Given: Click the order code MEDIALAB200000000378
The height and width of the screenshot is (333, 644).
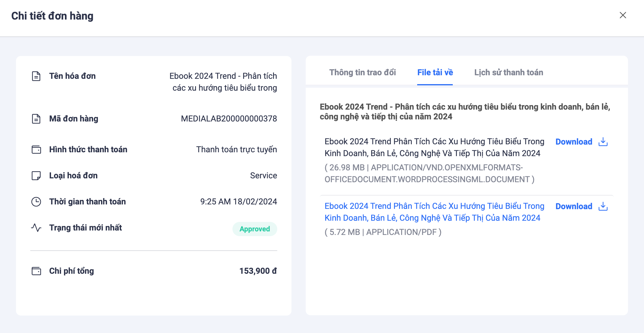Looking at the screenshot, I should pyautogui.click(x=229, y=119).
